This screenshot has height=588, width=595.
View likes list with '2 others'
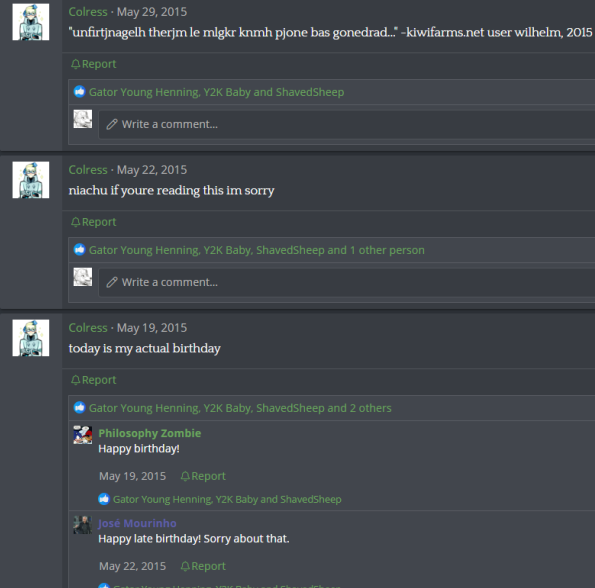click(240, 408)
